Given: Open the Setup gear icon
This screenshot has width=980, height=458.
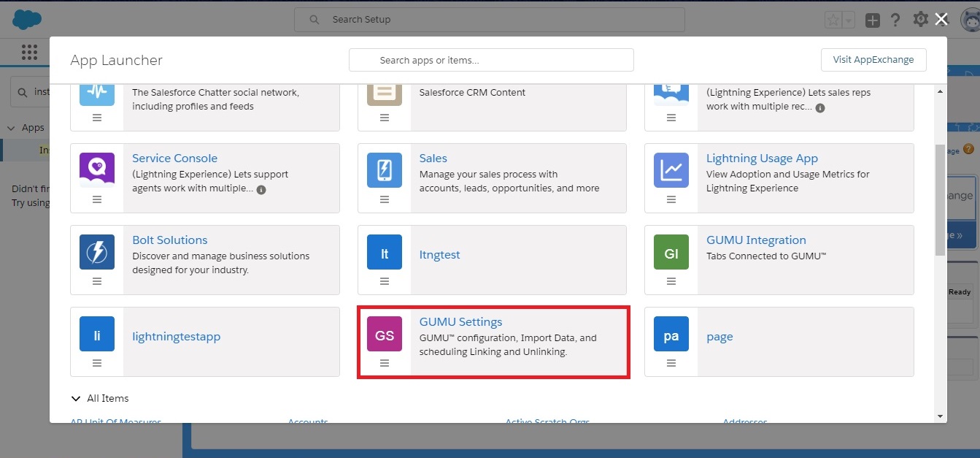Looking at the screenshot, I should coord(921,20).
